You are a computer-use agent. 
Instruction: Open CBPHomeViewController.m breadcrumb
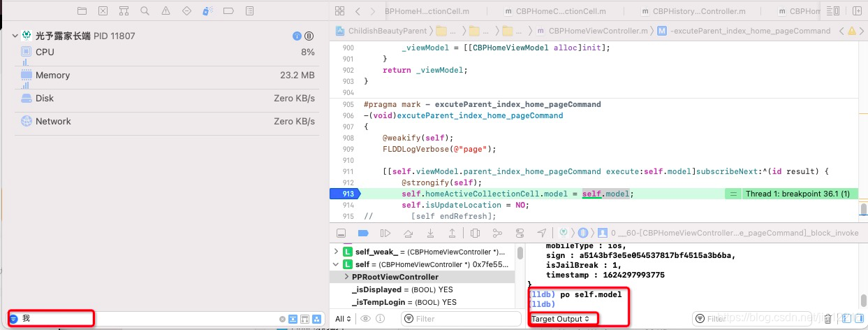593,31
